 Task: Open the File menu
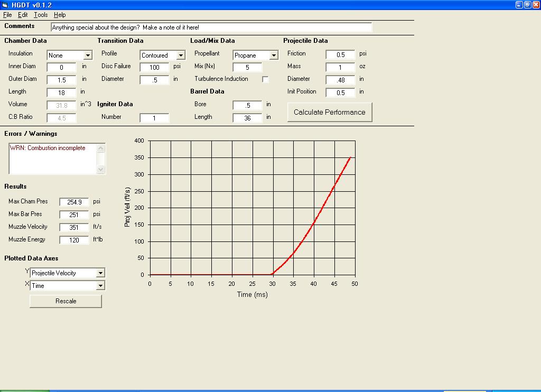tap(7, 15)
